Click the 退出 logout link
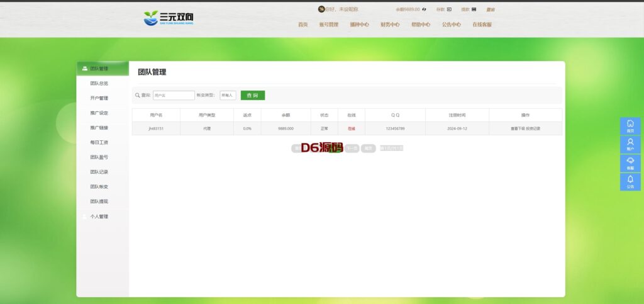 (x=491, y=9)
